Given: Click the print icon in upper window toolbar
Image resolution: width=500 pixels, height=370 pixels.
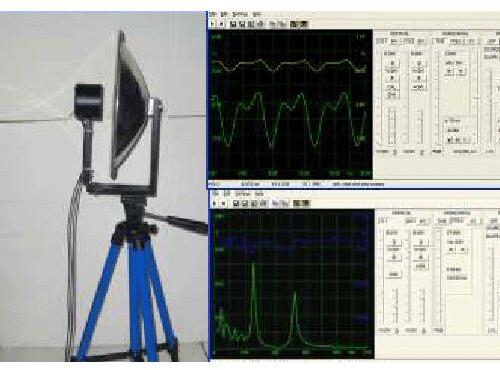Looking at the screenshot, I should (261, 24).
